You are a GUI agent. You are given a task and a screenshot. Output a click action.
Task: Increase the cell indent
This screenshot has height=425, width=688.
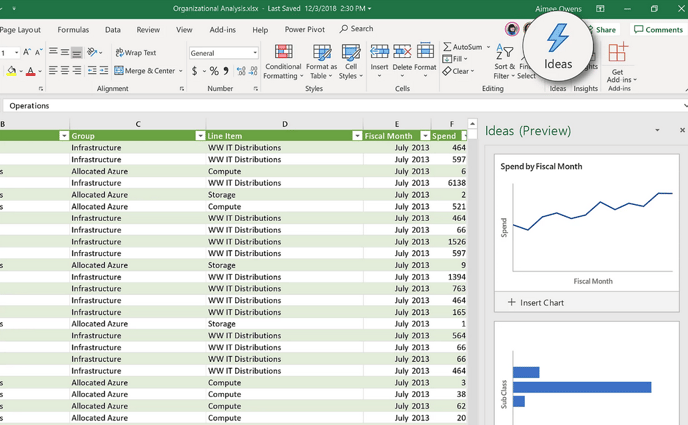[x=104, y=70]
